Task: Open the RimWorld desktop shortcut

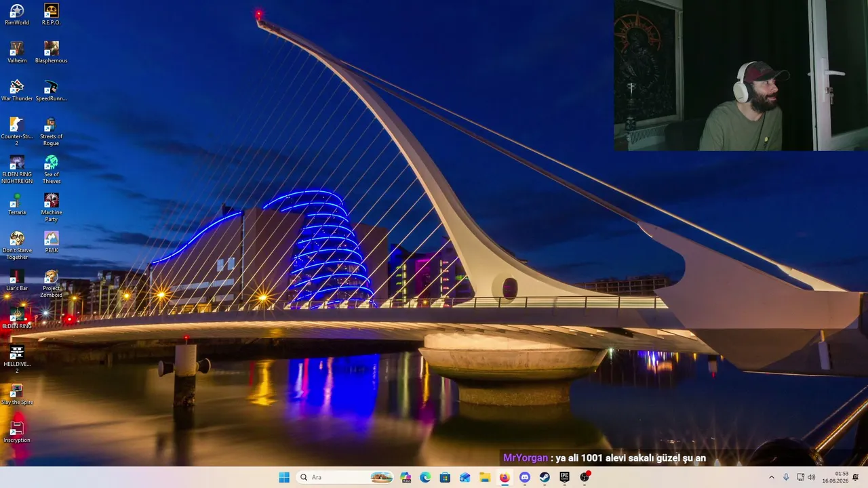Action: 17,14
